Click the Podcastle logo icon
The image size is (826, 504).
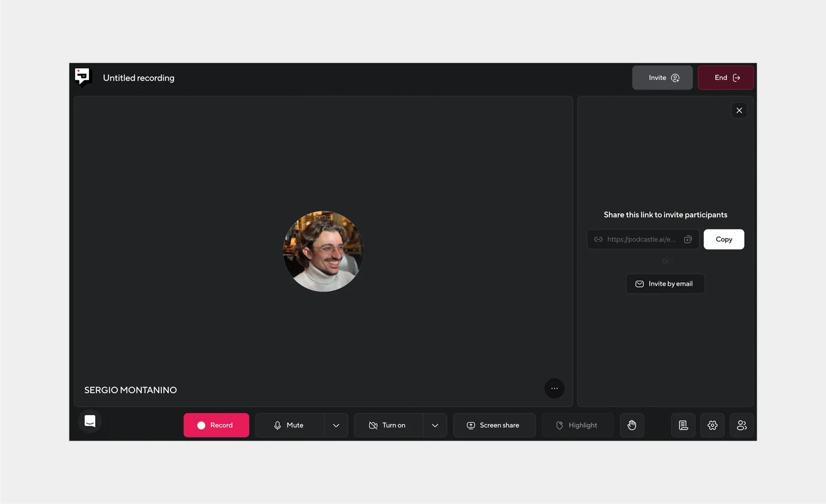(83, 77)
